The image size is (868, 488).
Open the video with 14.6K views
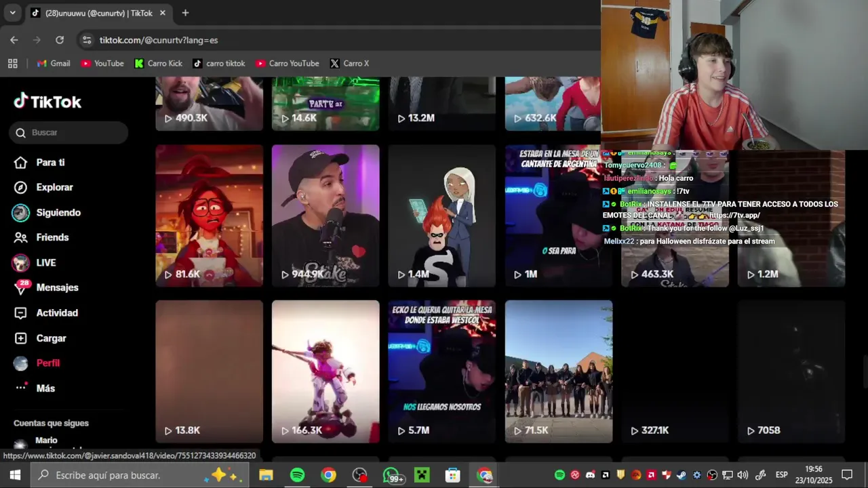point(325,104)
